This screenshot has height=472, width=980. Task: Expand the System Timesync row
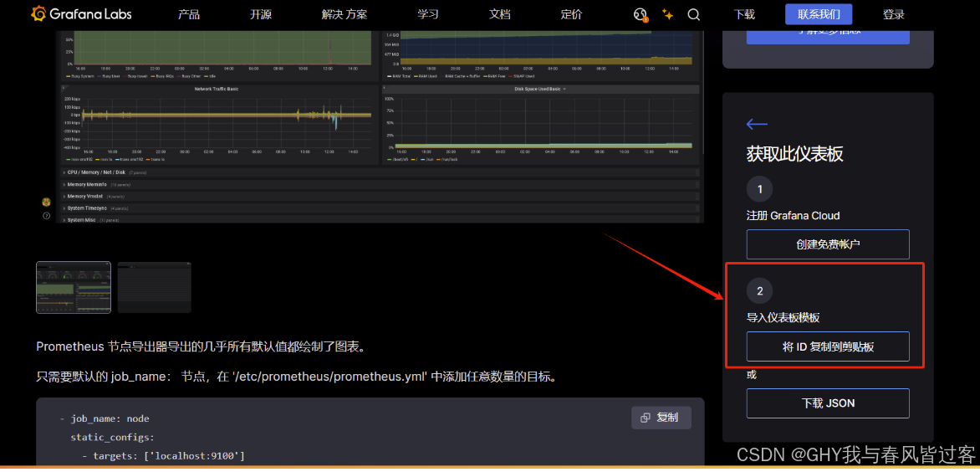pyautogui.click(x=381, y=208)
